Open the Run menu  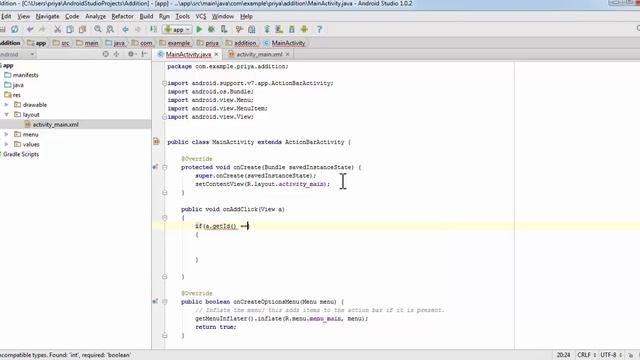(164, 16)
